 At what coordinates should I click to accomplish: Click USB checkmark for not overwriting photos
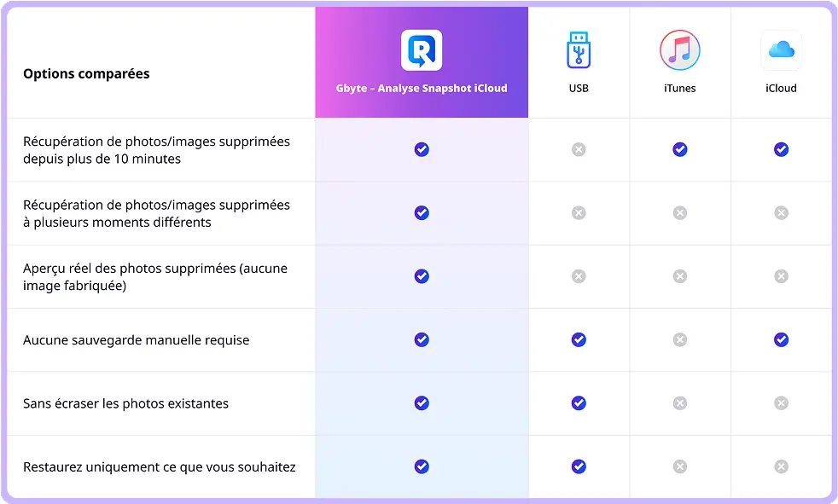click(579, 403)
